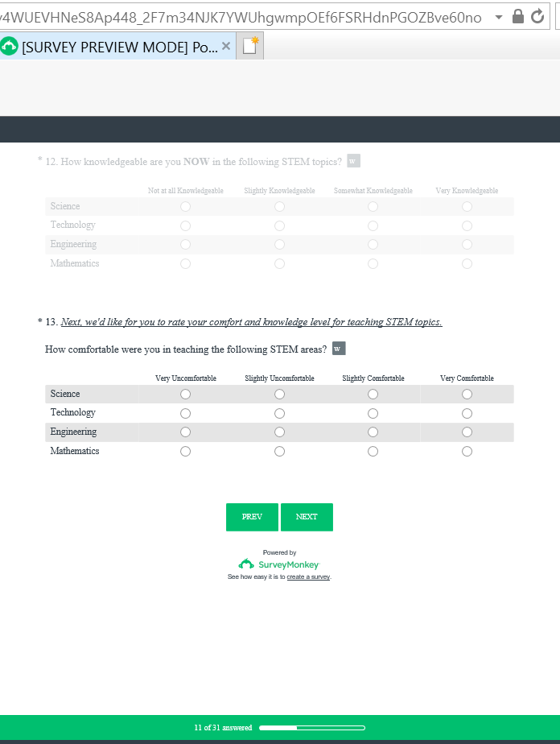This screenshot has height=744, width=560.
Task: Click the address bar padlock icon
Action: pyautogui.click(x=519, y=16)
